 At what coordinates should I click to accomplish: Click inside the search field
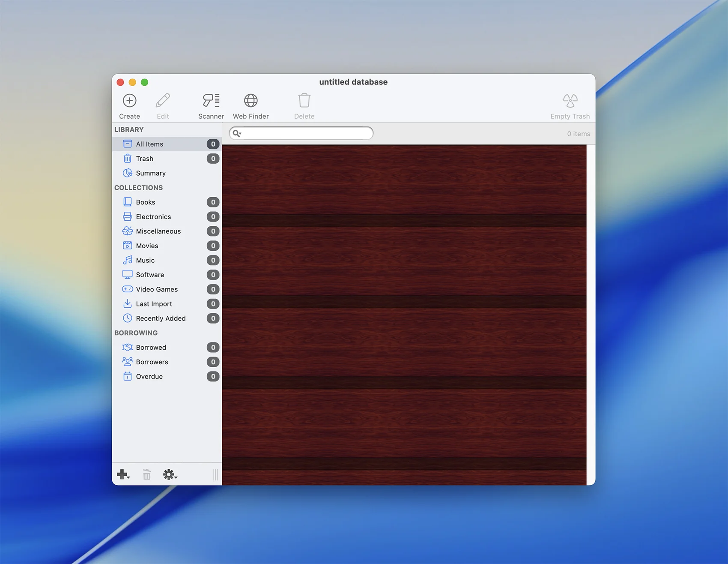[x=306, y=133]
